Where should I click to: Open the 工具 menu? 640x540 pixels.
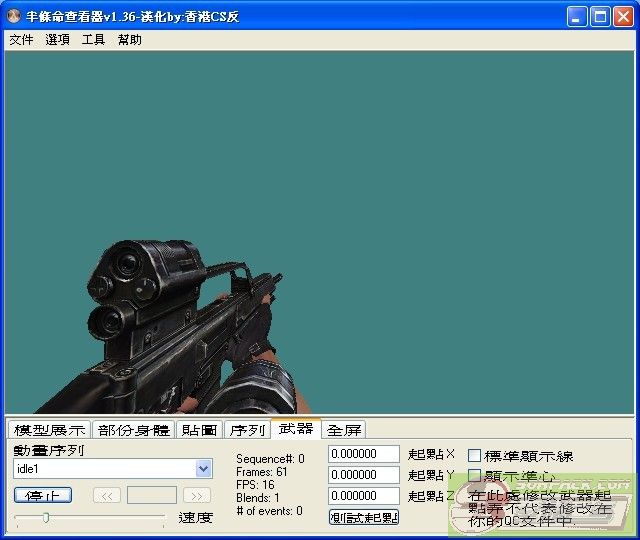pos(93,40)
